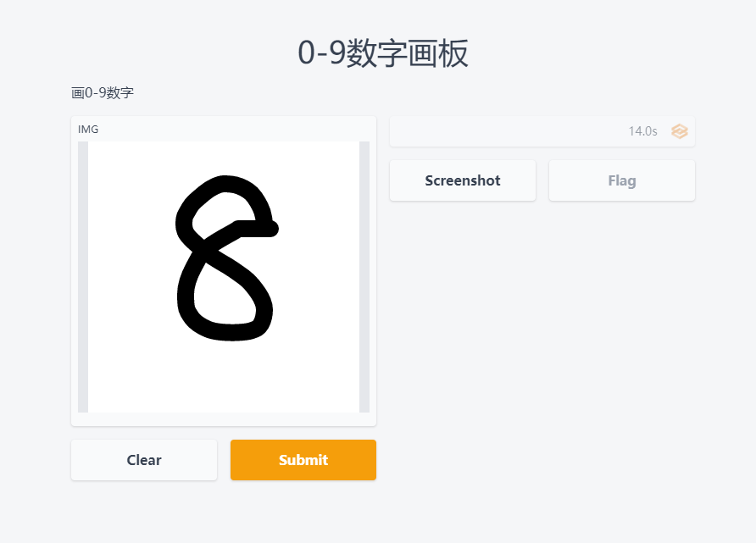Image resolution: width=756 pixels, height=543 pixels.
Task: Click the IMG label above canvas
Action: [x=88, y=129]
